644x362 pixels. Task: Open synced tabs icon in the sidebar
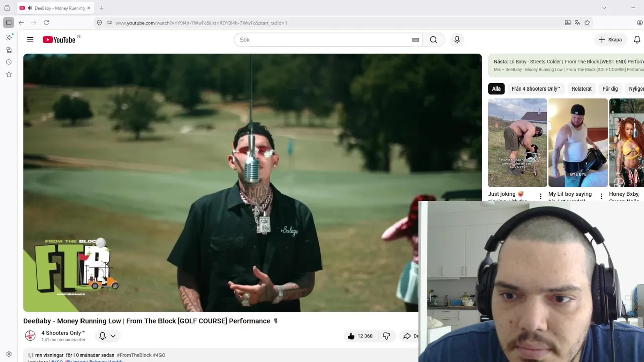(x=9, y=50)
